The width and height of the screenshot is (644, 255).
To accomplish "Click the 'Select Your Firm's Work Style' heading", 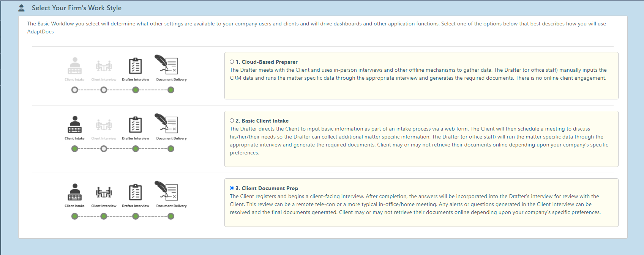I will [77, 8].
